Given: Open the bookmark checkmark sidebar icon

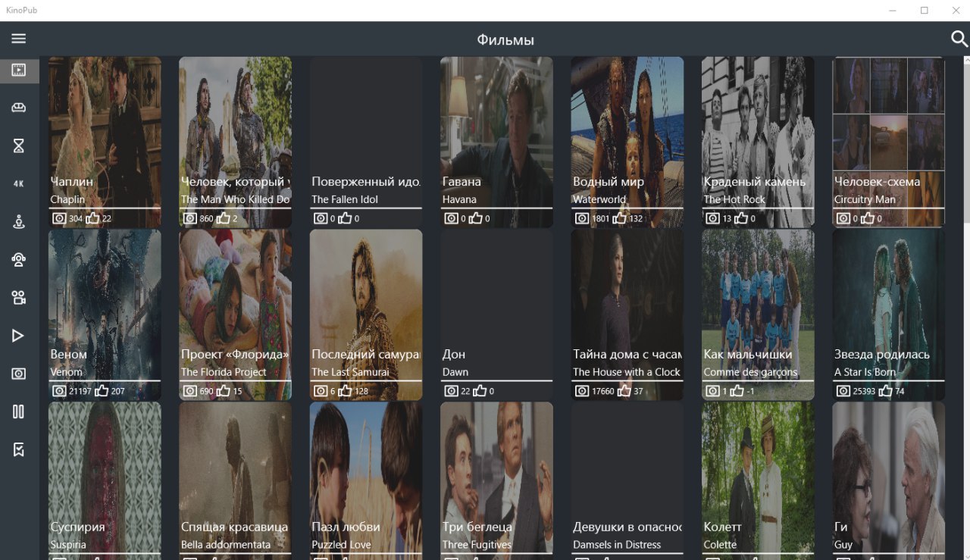Looking at the screenshot, I should click(19, 449).
